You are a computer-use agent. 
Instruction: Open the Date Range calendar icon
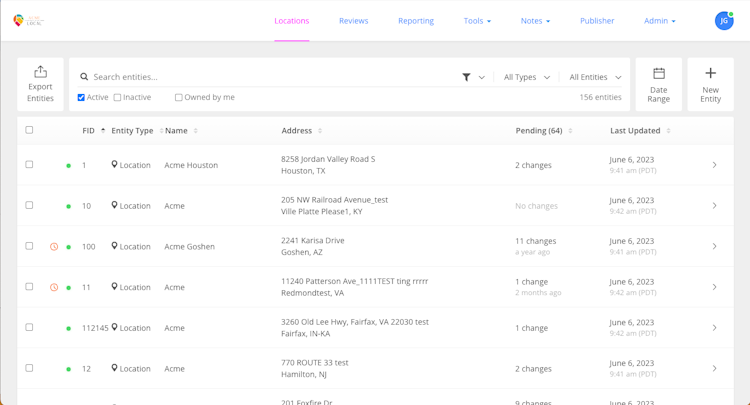coord(658,73)
